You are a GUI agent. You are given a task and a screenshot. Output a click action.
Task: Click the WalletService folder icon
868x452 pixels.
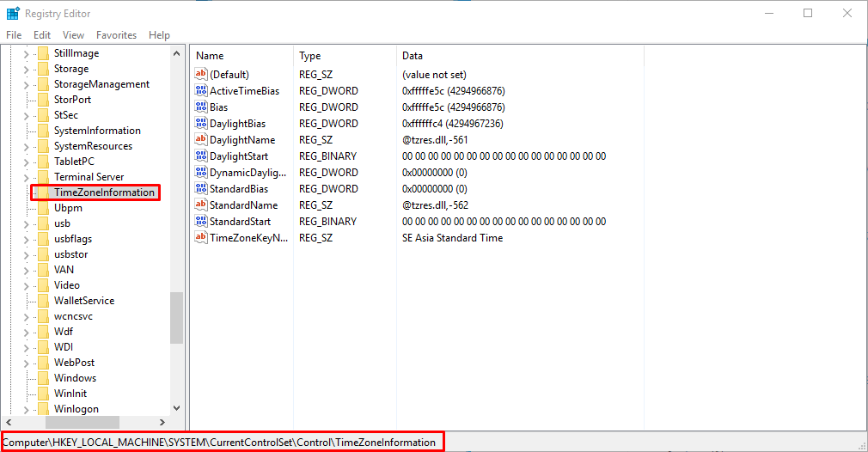[x=43, y=301]
